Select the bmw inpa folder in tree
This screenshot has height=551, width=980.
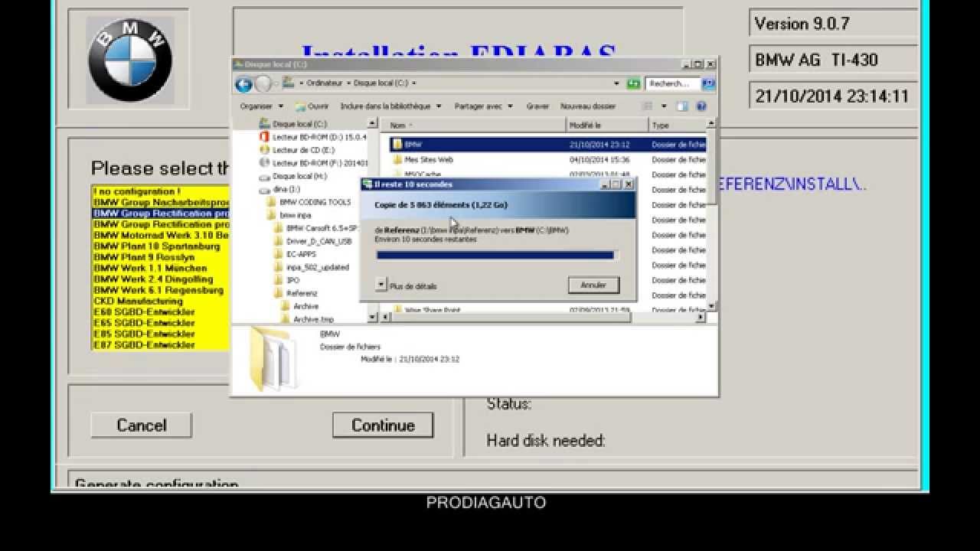[x=289, y=215]
